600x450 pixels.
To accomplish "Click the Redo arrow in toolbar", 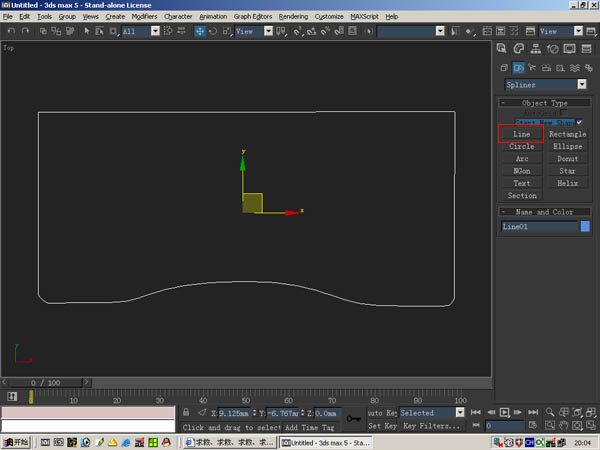I will 25,31.
